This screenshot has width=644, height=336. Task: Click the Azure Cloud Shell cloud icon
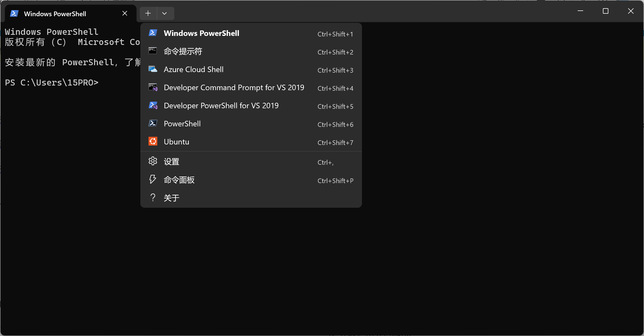(x=153, y=69)
